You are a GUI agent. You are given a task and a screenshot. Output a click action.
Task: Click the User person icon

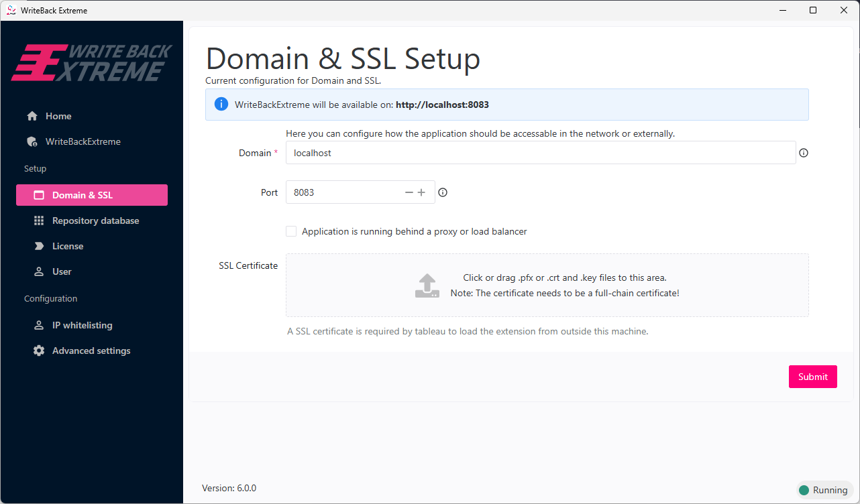pyautogui.click(x=39, y=271)
